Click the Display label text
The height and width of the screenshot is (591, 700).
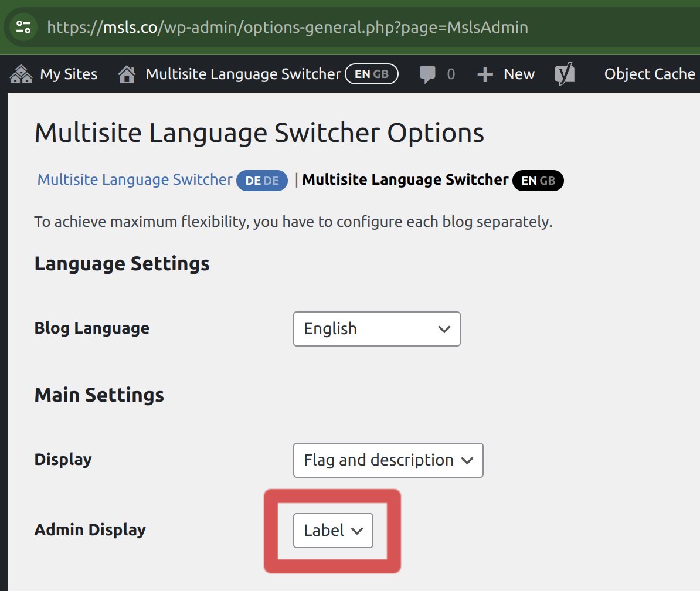(x=63, y=460)
